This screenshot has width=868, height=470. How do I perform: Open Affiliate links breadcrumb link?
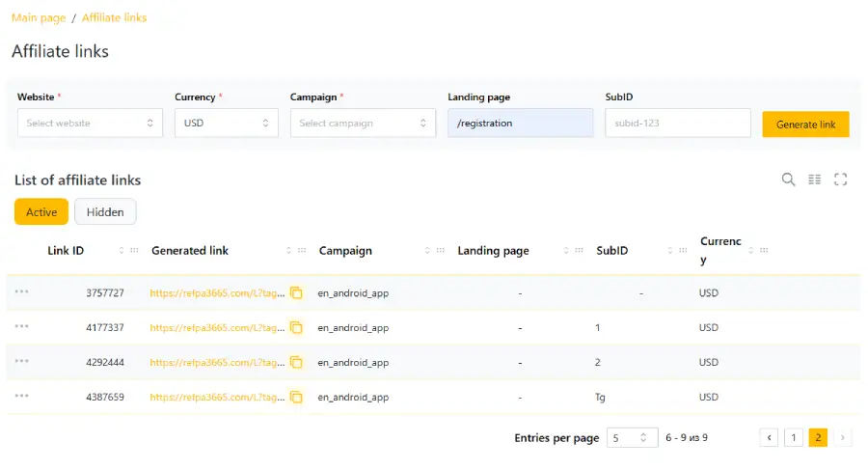tap(114, 17)
